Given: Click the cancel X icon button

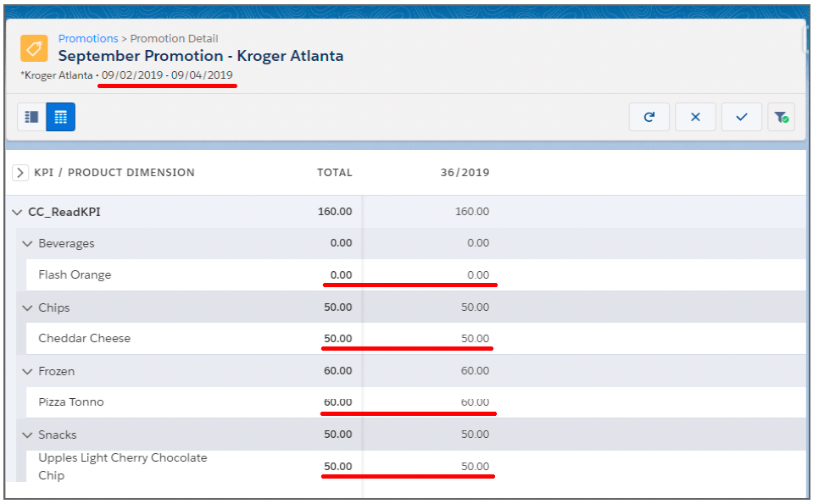Looking at the screenshot, I should coord(695,117).
